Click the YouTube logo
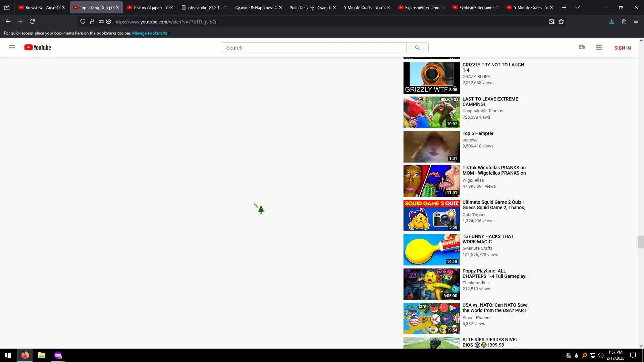 [x=38, y=47]
